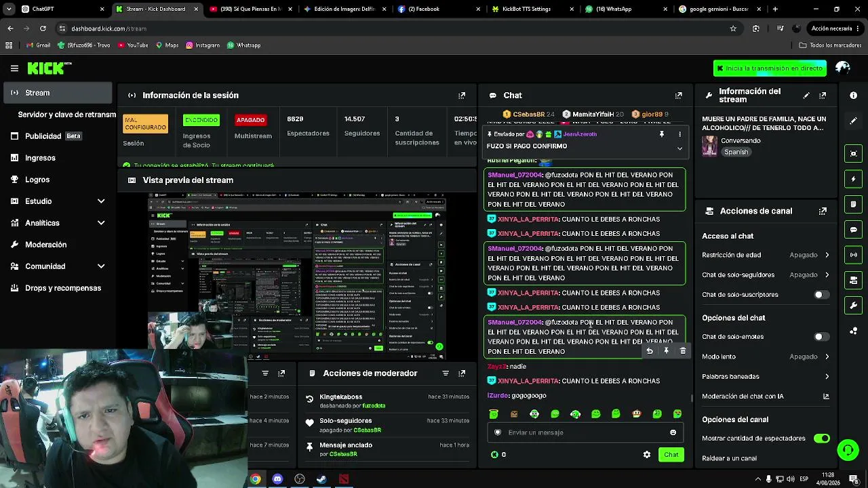Screen dimensions: 868x488
Task: Open the Chrome tab list dropdown
Action: click(9, 9)
